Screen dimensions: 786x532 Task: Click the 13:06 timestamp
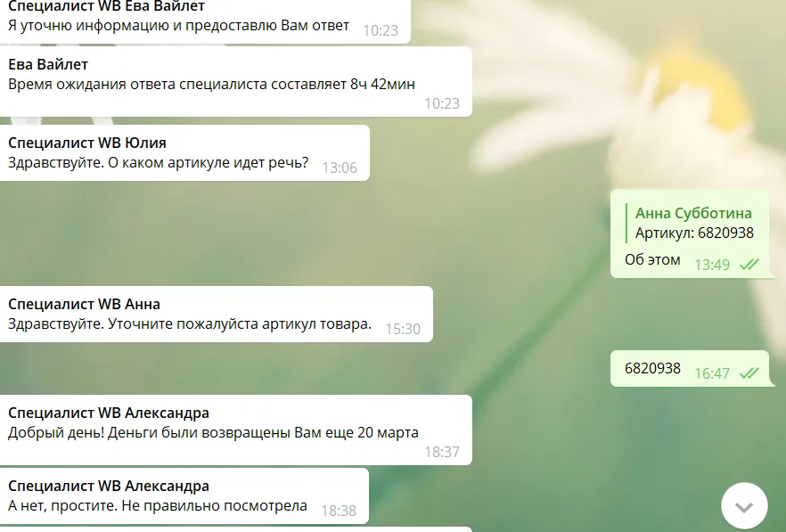click(340, 168)
